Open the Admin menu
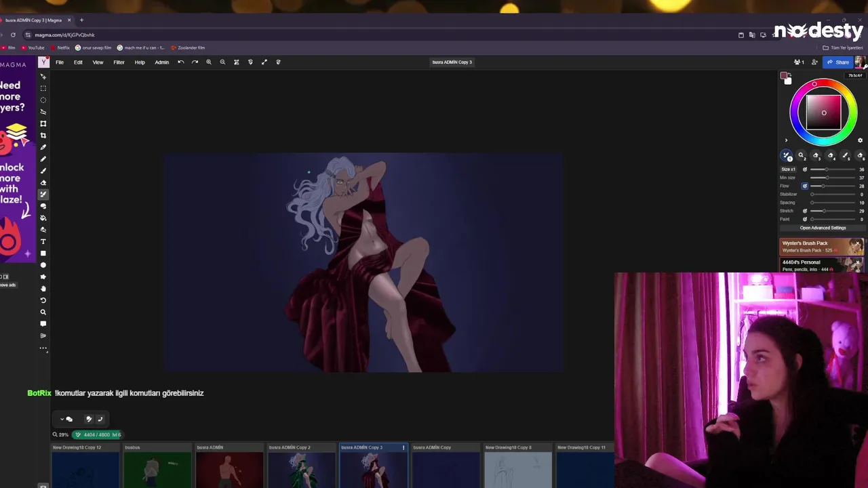Image resolution: width=868 pixels, height=488 pixels. click(161, 62)
